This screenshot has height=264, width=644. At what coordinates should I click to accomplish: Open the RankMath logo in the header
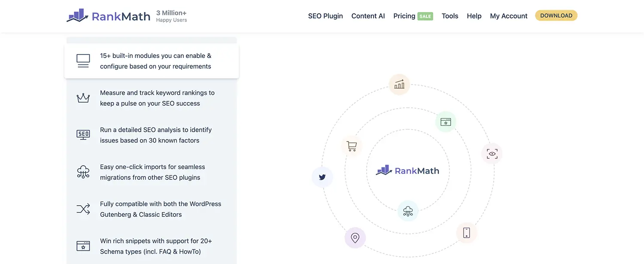click(x=109, y=16)
